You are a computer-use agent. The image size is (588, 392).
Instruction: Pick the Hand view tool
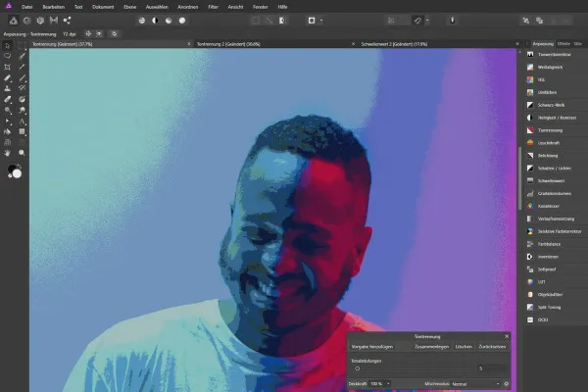tap(8, 152)
